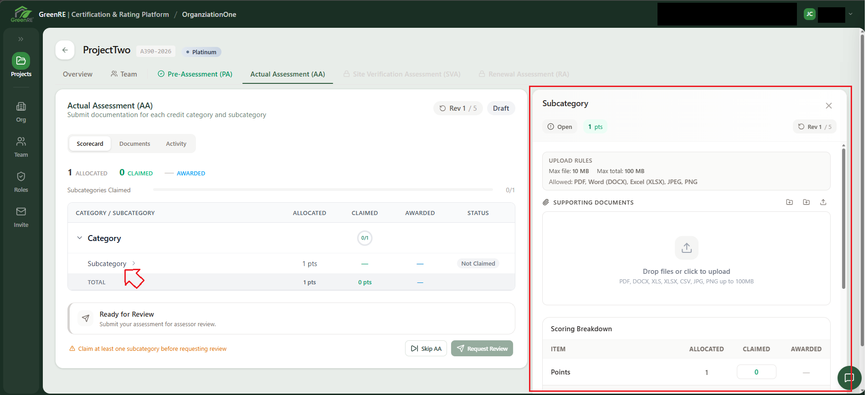868x395 pixels.
Task: Click the 1 pts badge in panel
Action: (595, 127)
